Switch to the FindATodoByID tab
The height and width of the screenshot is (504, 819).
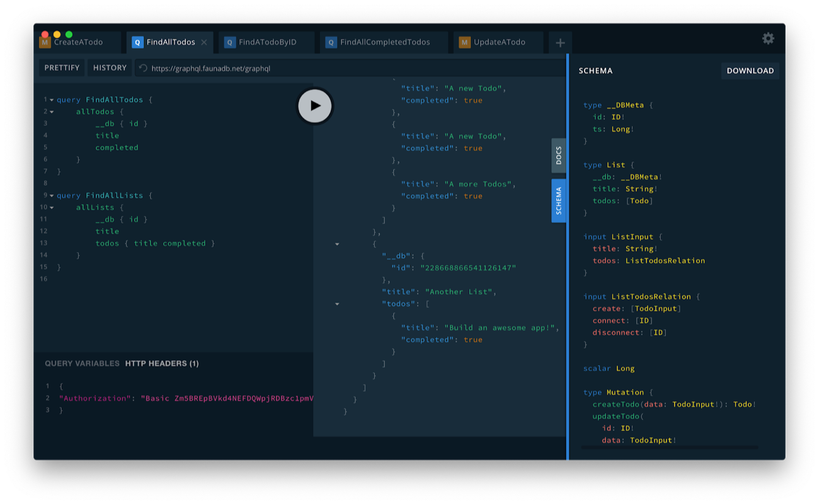266,42
